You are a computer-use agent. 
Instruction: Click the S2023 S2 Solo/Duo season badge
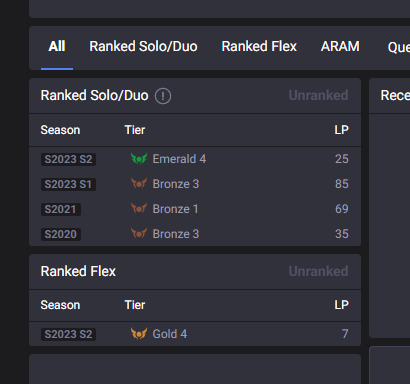[x=68, y=159]
